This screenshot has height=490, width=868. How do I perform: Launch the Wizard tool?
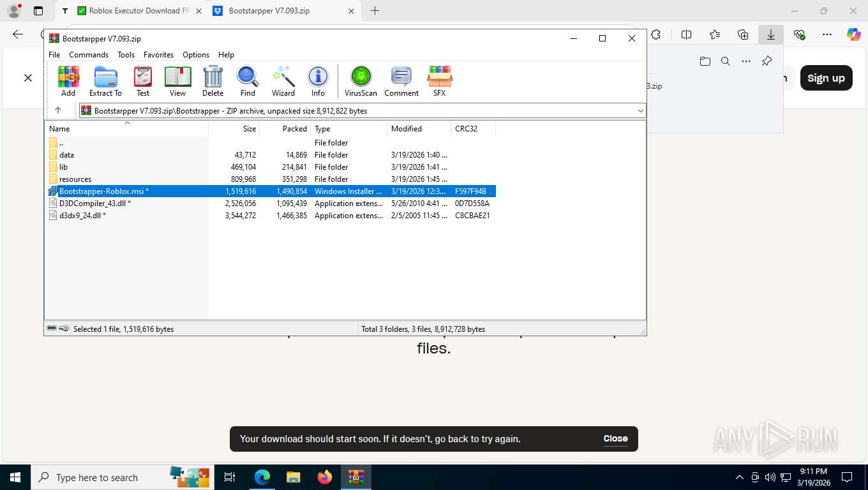point(283,81)
